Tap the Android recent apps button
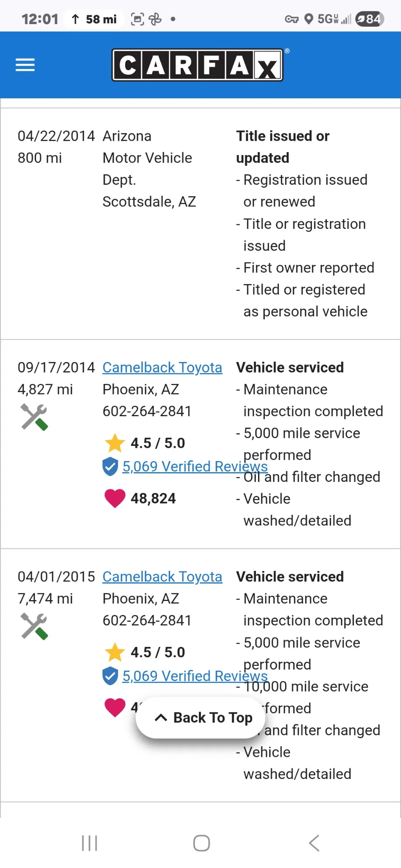401x868 pixels. coord(90,843)
